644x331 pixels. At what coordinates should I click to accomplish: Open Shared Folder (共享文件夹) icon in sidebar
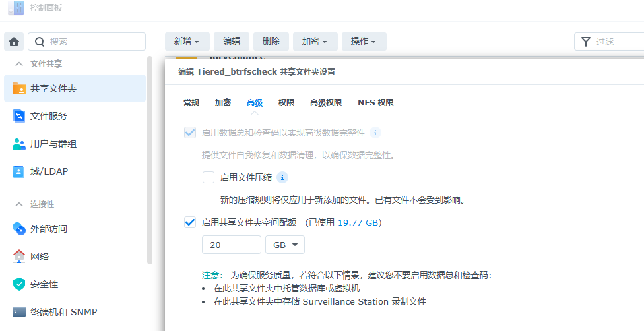19,88
